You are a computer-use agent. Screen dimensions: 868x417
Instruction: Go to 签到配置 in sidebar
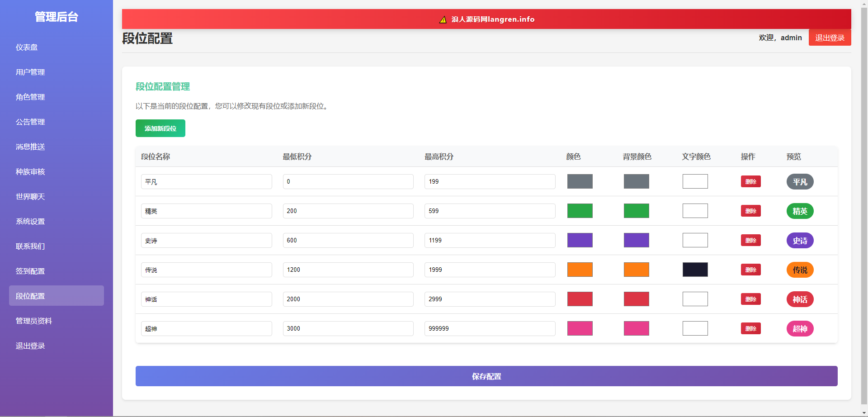coord(30,271)
